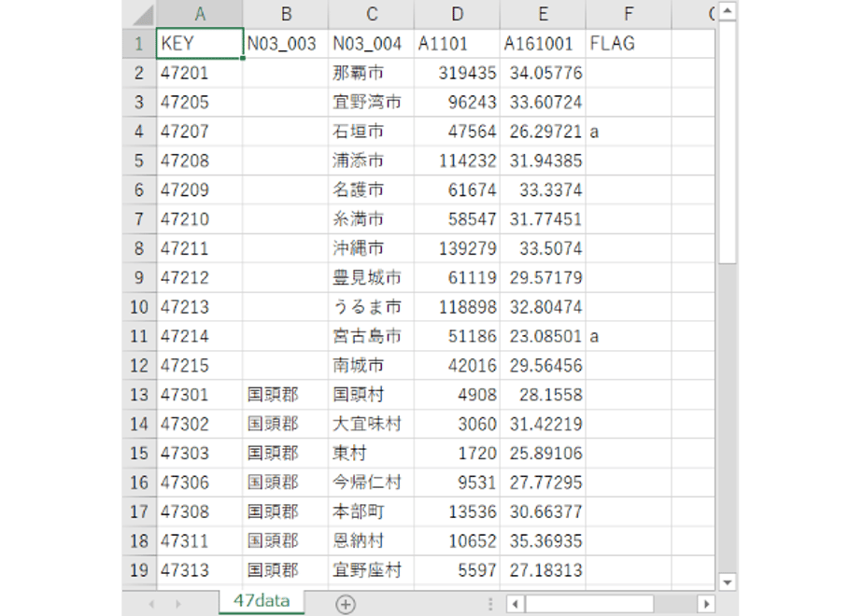This screenshot has width=863, height=616.
Task: Select flag 'a' in the 宮古島市 row
Action: [629, 336]
